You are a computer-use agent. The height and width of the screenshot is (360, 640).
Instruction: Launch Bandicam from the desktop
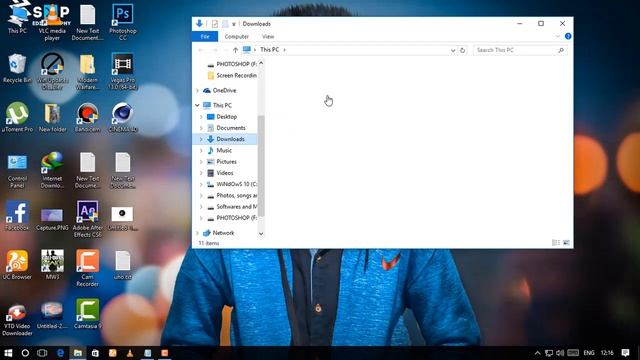coord(87,118)
